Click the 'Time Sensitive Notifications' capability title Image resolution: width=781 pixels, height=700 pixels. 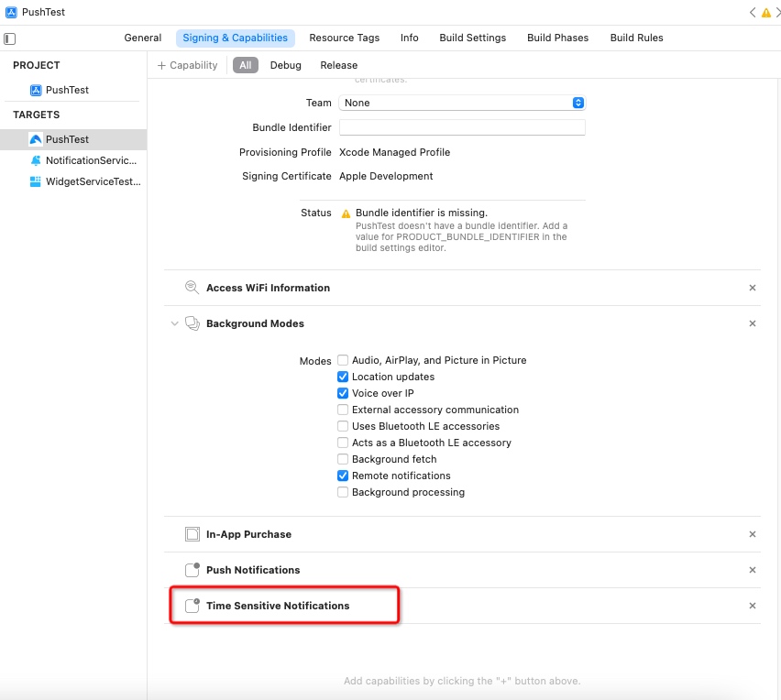point(278,606)
